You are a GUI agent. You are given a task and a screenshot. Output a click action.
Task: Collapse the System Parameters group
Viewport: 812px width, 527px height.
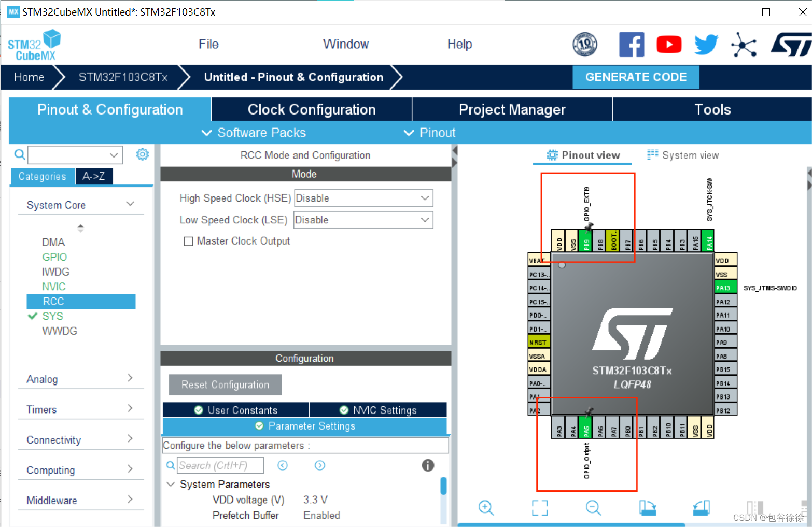click(171, 484)
